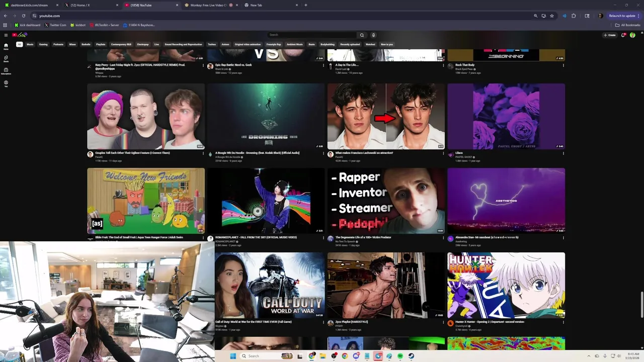
Task: Open Chrome extensions puzzle icon
Action: [574, 16]
